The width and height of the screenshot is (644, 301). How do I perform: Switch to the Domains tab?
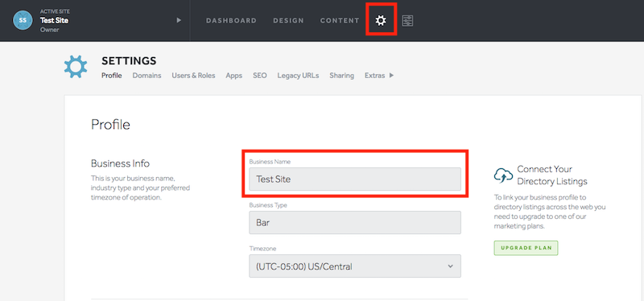[147, 76]
